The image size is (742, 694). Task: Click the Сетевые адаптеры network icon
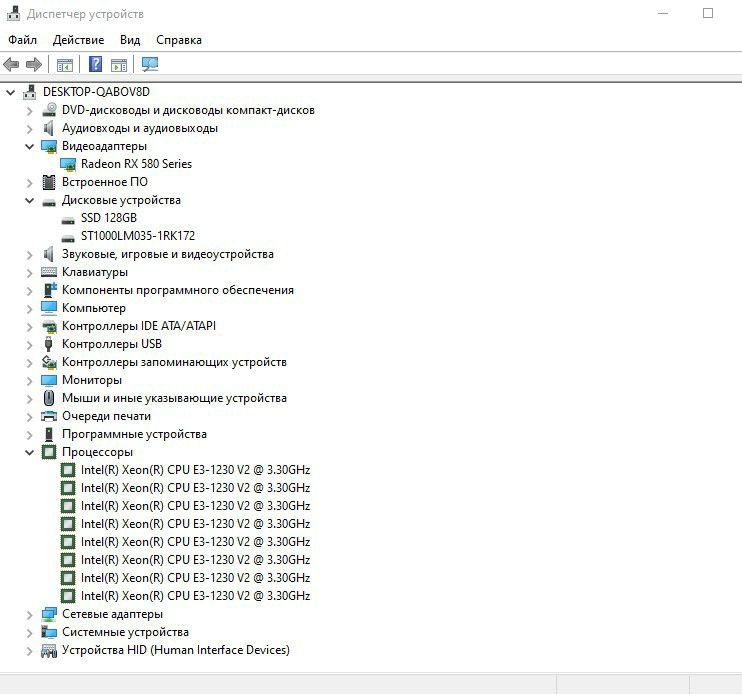[x=49, y=614]
